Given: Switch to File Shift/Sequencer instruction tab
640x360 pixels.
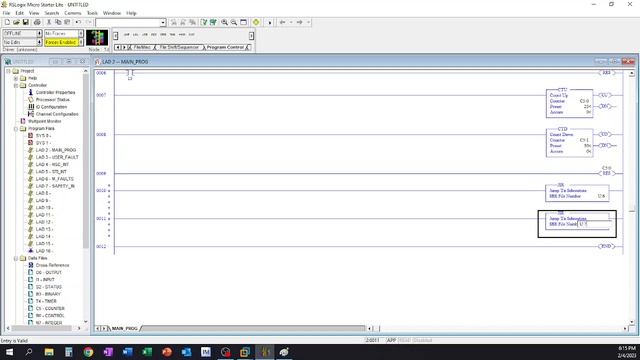Looking at the screenshot, I should pyautogui.click(x=179, y=47).
